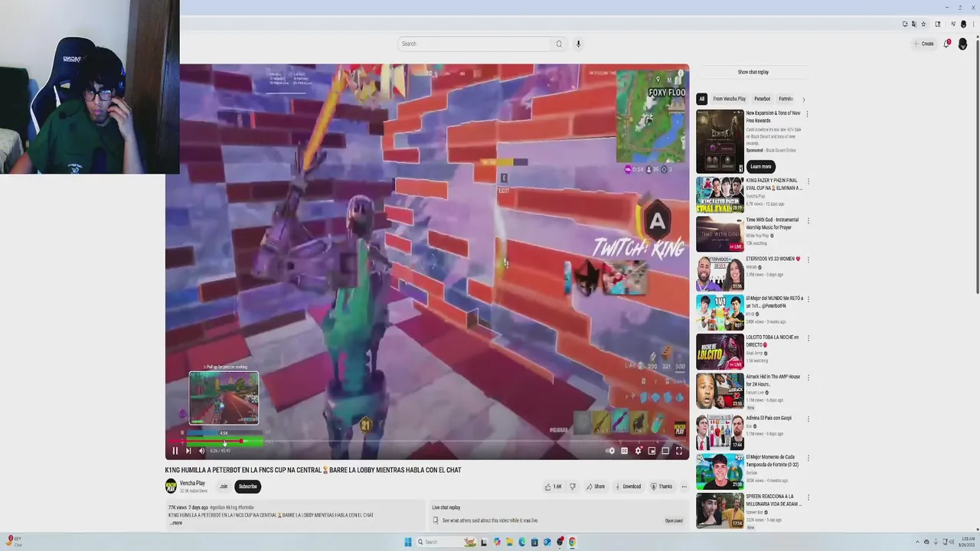Open taskbar clock and date
Viewport: 980px width, 551px height.
pyautogui.click(x=967, y=542)
